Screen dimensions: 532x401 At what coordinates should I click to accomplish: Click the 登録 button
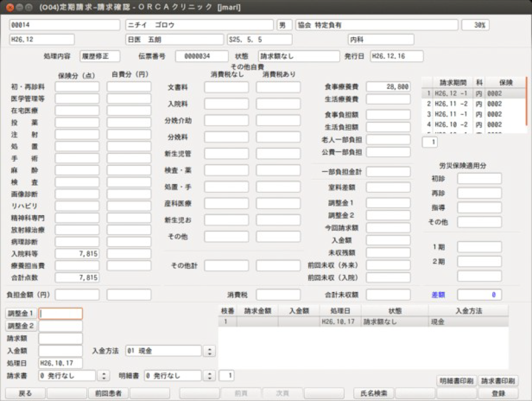(x=498, y=393)
